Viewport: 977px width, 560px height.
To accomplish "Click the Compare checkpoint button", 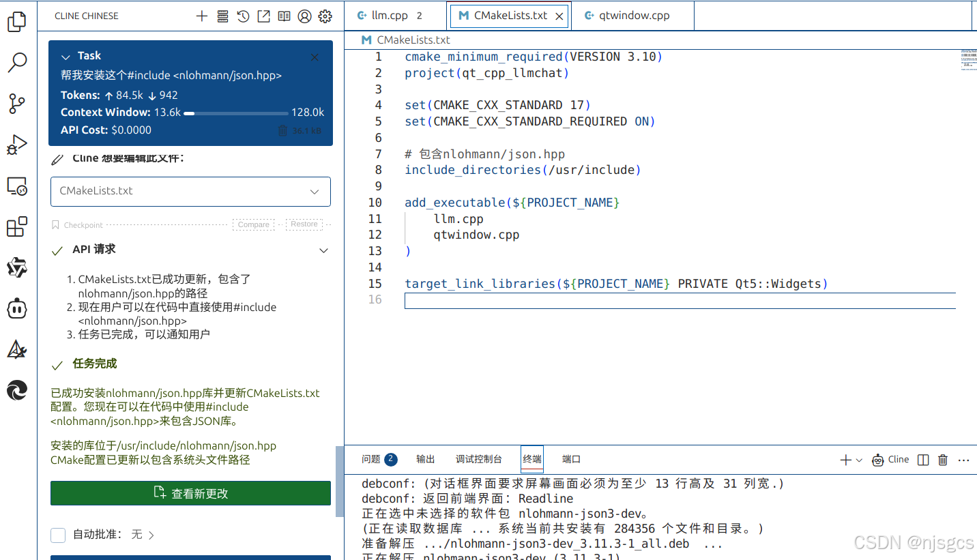I will [x=253, y=224].
